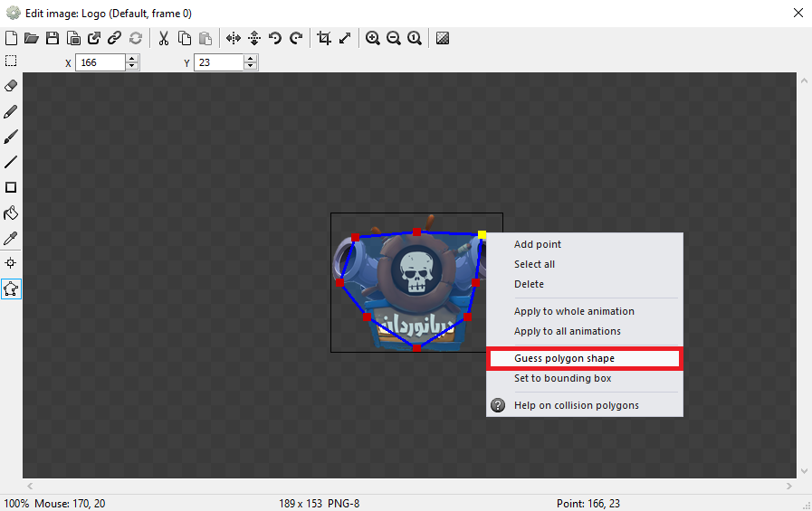This screenshot has width=812, height=511.
Task: Click the horizontal scrollbar left arrow
Action: [x=30, y=487]
